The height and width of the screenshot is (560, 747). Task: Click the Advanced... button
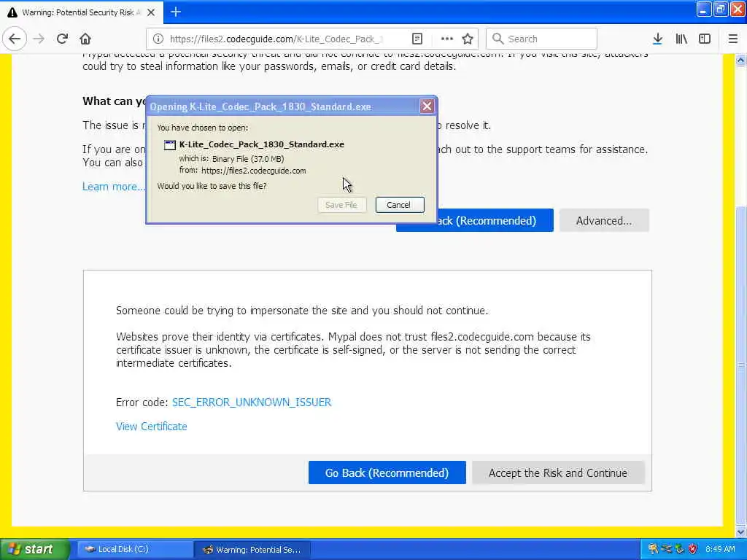coord(604,220)
